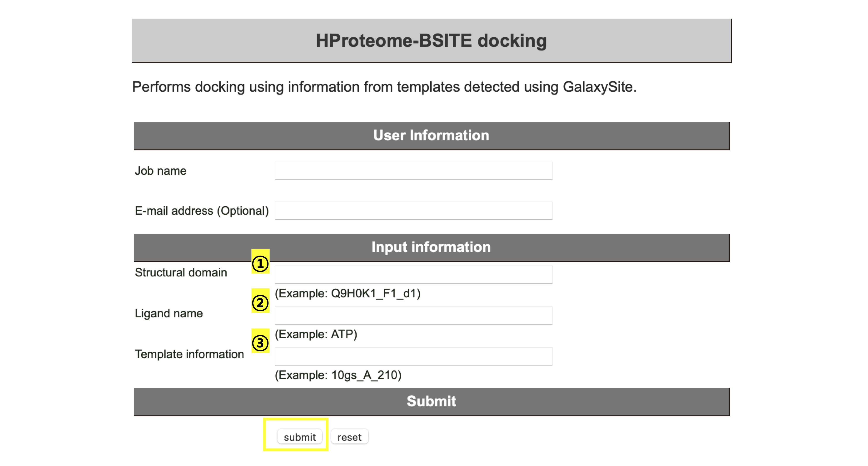The image size is (868, 466).
Task: Click the HProteome-BSITE docking title banner
Action: [431, 40]
